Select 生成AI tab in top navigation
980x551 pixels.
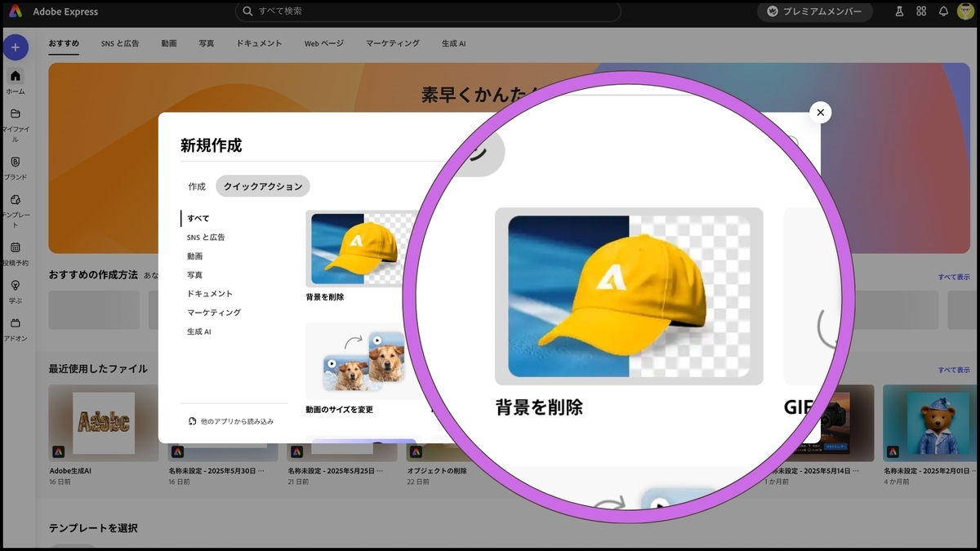point(453,43)
